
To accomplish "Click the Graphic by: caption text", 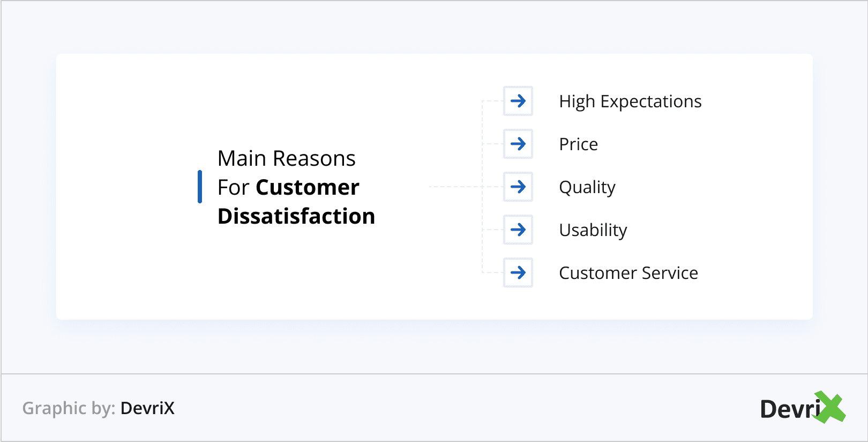I will pos(69,408).
